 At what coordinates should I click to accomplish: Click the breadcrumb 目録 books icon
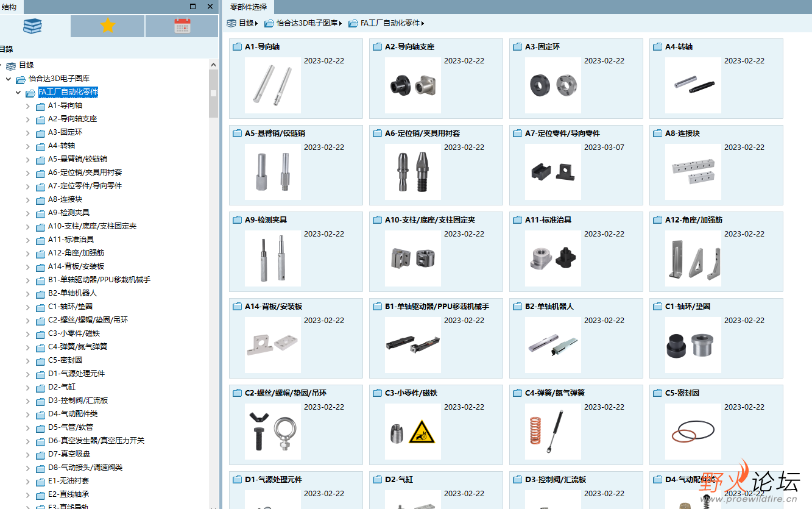(x=231, y=23)
